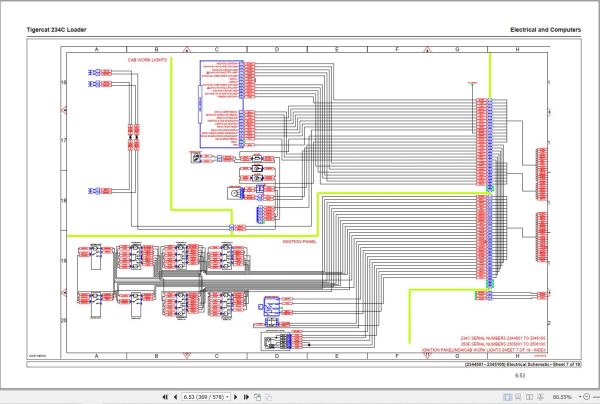The width and height of the screenshot is (600, 404).
Task: Select continuous facing view mode
Action: pos(540,397)
